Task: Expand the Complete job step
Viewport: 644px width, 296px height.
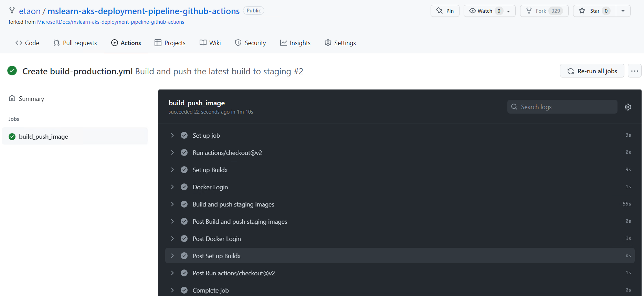Action: [172, 290]
